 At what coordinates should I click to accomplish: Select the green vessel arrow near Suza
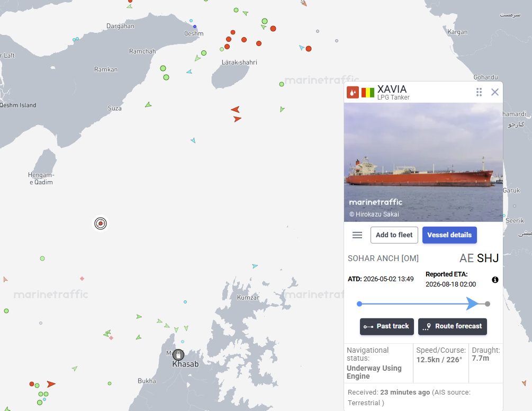pos(148,104)
